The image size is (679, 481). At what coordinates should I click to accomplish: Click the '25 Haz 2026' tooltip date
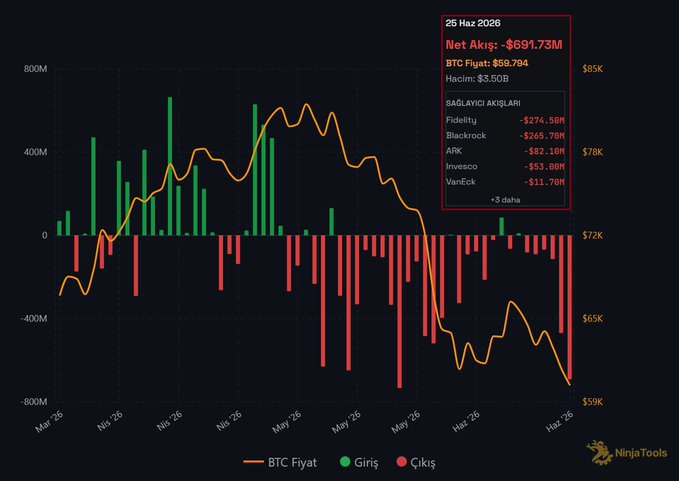tap(473, 23)
